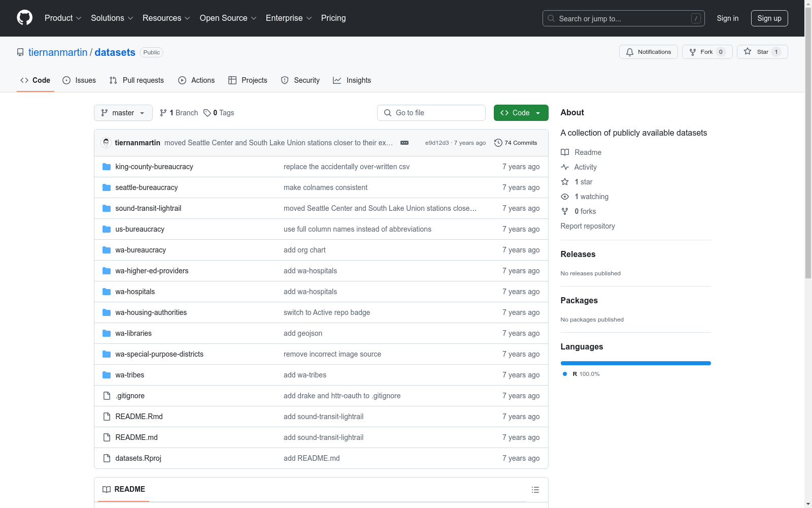Screen dimensions: 812x508
Task: Open the Enterprise dropdown menu
Action: point(289,18)
